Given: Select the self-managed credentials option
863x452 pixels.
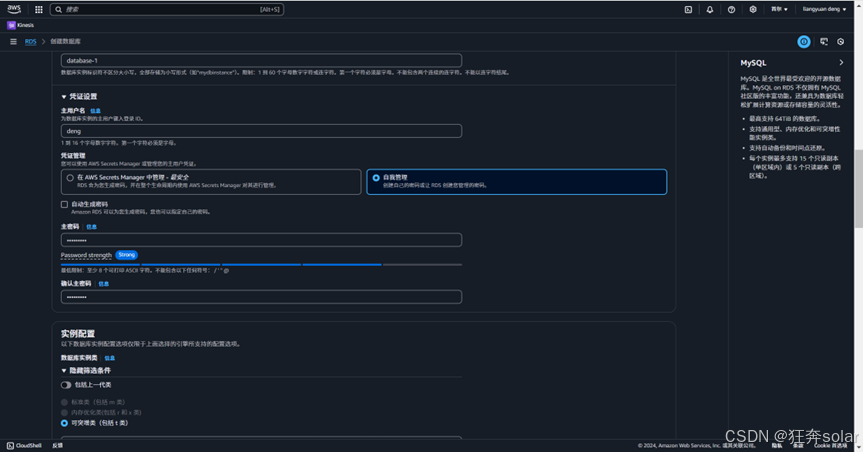Looking at the screenshot, I should (x=516, y=182).
